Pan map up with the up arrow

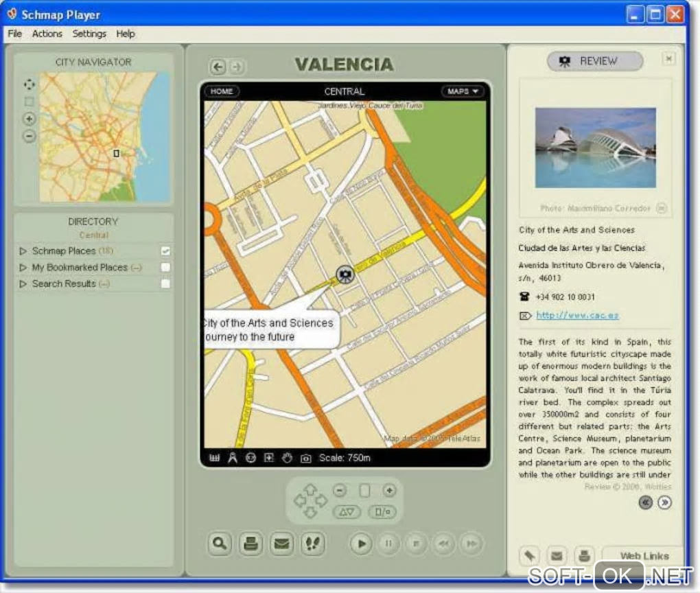(310, 489)
